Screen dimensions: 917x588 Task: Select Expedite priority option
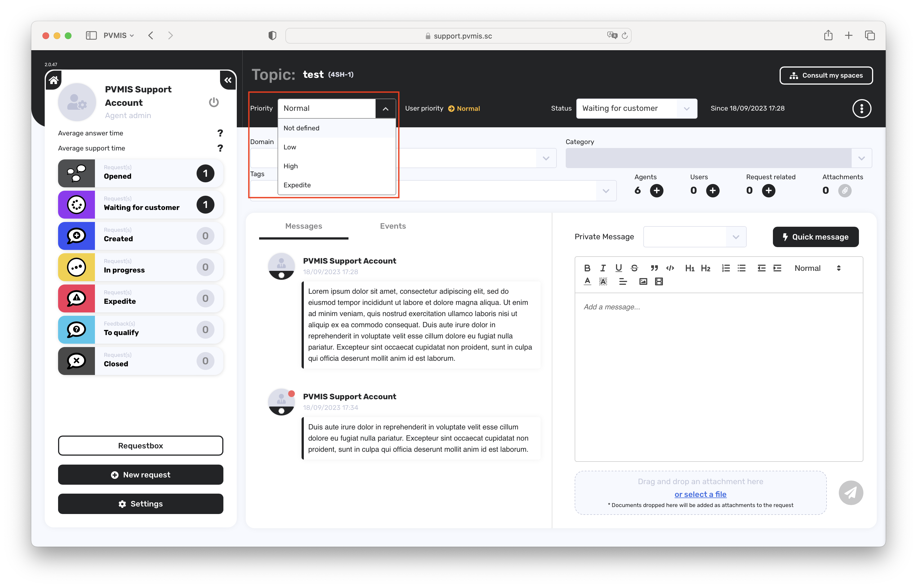click(297, 185)
